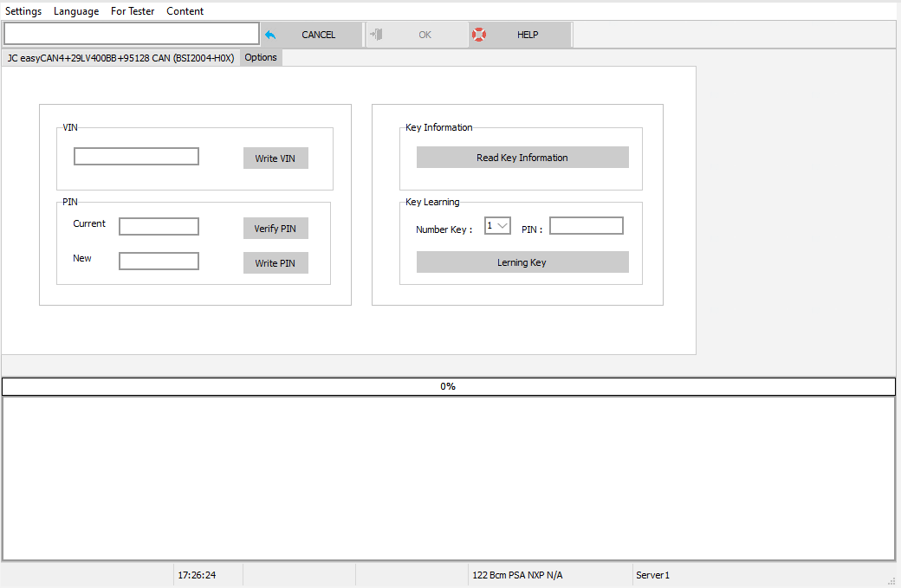Click the Write PIN button

coord(275,262)
